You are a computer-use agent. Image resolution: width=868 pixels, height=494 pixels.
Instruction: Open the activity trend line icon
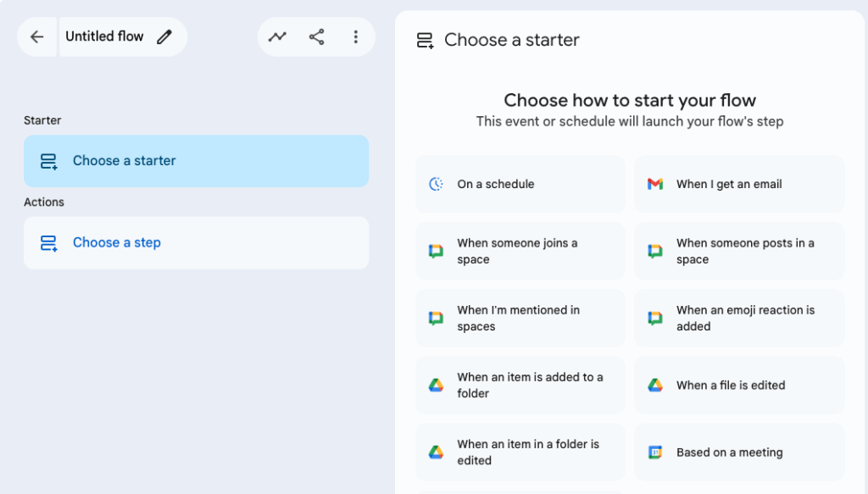(x=277, y=36)
